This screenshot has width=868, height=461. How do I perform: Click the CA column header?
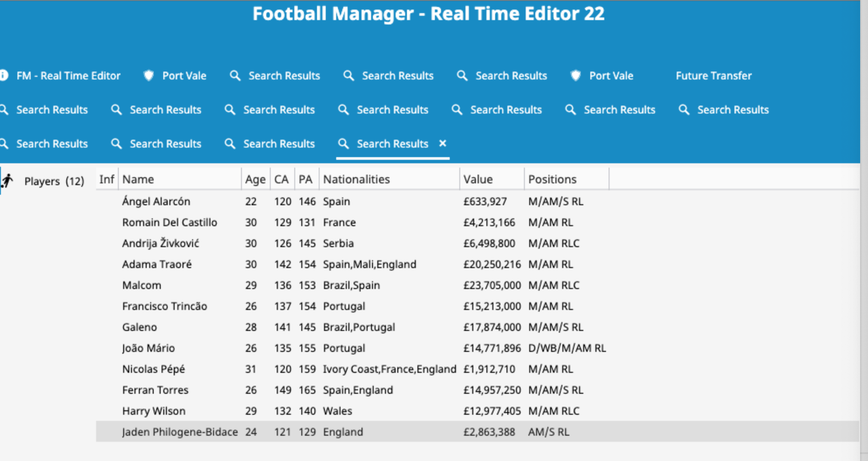[x=281, y=179]
